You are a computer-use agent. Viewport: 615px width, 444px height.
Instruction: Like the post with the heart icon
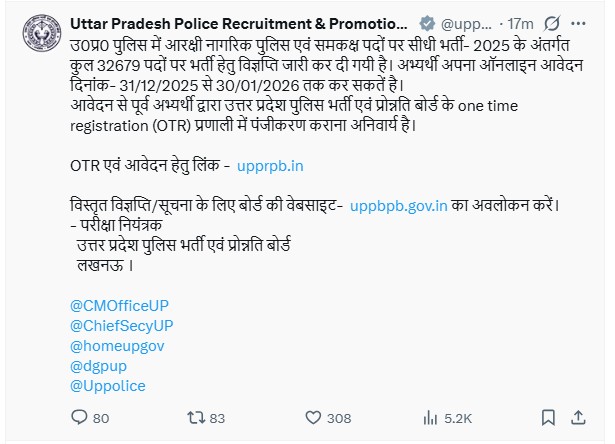[314, 417]
